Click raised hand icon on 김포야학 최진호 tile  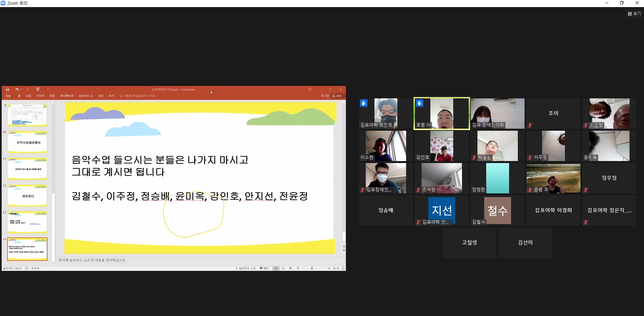point(364,103)
